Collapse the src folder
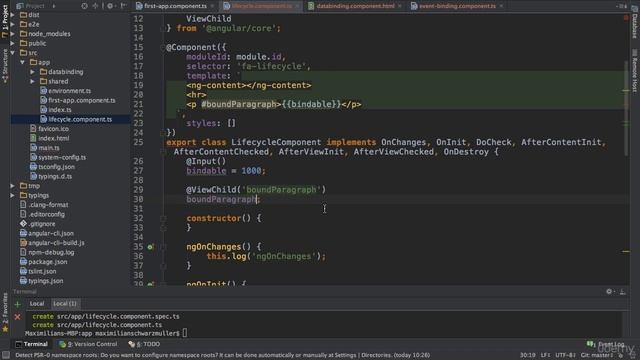Viewport: 640px width, 360px height. coord(13,53)
